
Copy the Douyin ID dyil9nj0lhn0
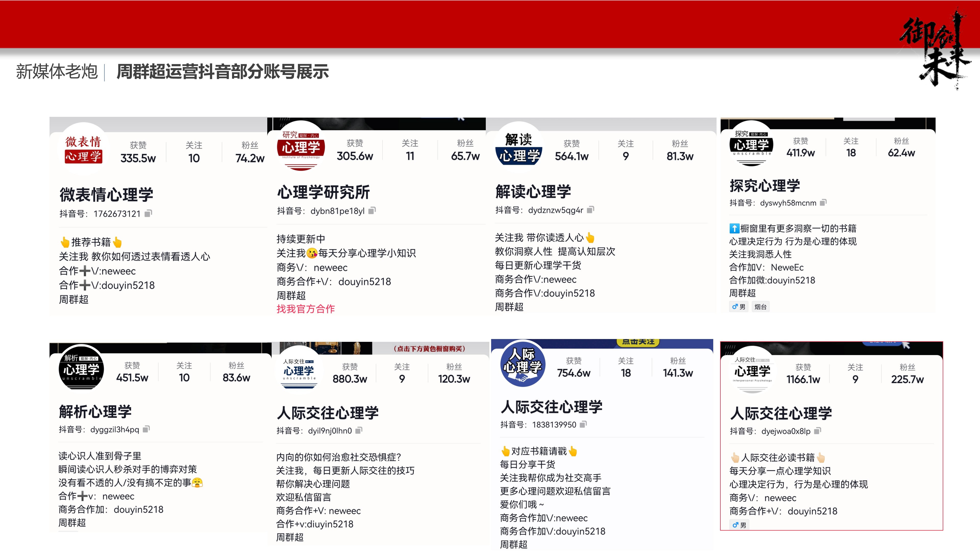point(331,431)
